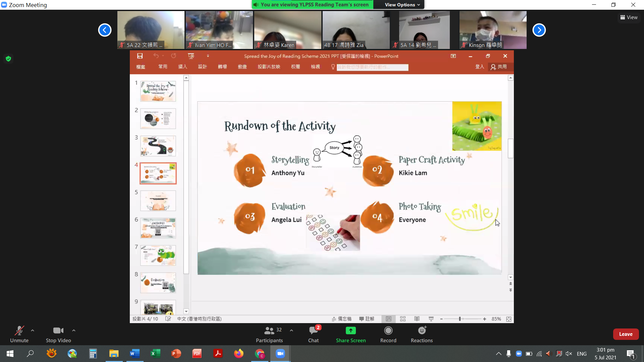This screenshot has height=362, width=644.
Task: Open the 常用 home tab
Action: coord(163,67)
